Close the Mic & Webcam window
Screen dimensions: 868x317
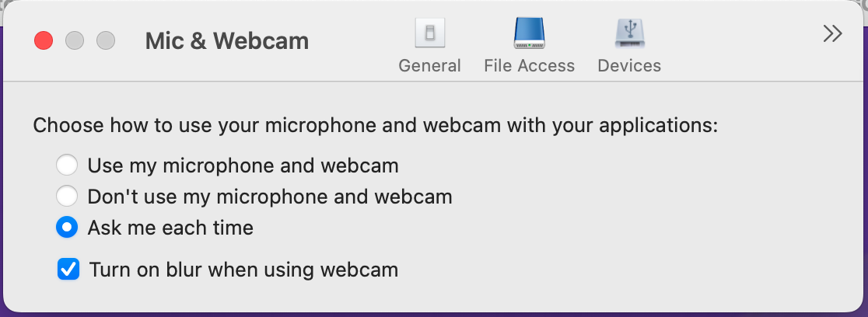click(44, 40)
